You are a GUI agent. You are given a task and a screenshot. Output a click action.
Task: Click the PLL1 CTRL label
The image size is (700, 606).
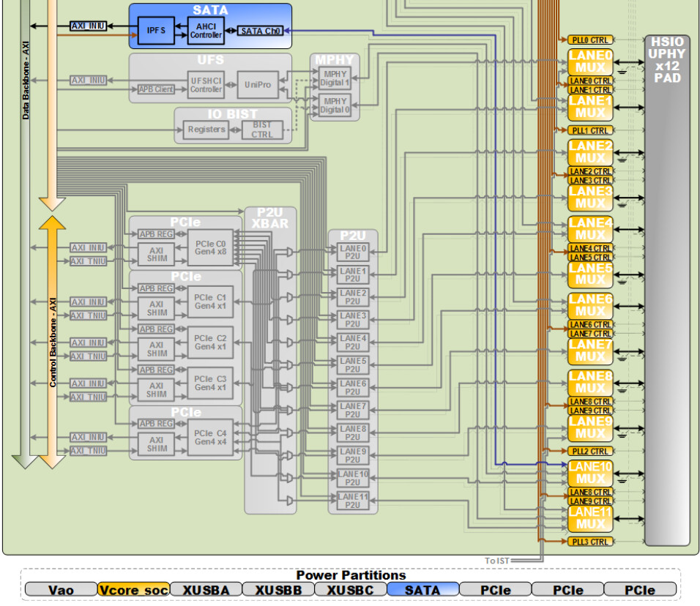click(590, 130)
